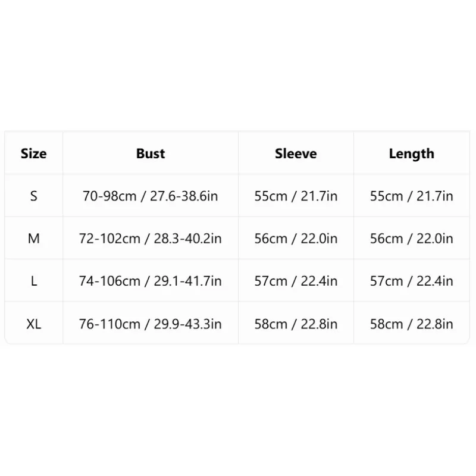This screenshot has width=476, height=476.
Task: Click bust value 70-98cm / 27.6-38.6in
Action: pos(151,196)
